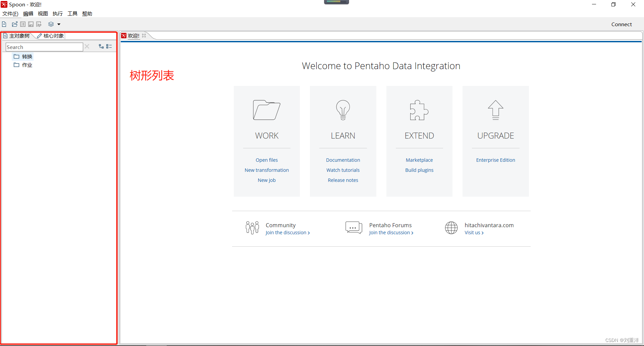Click the Pentaho Forums label
This screenshot has width=644, height=346.
390,225
